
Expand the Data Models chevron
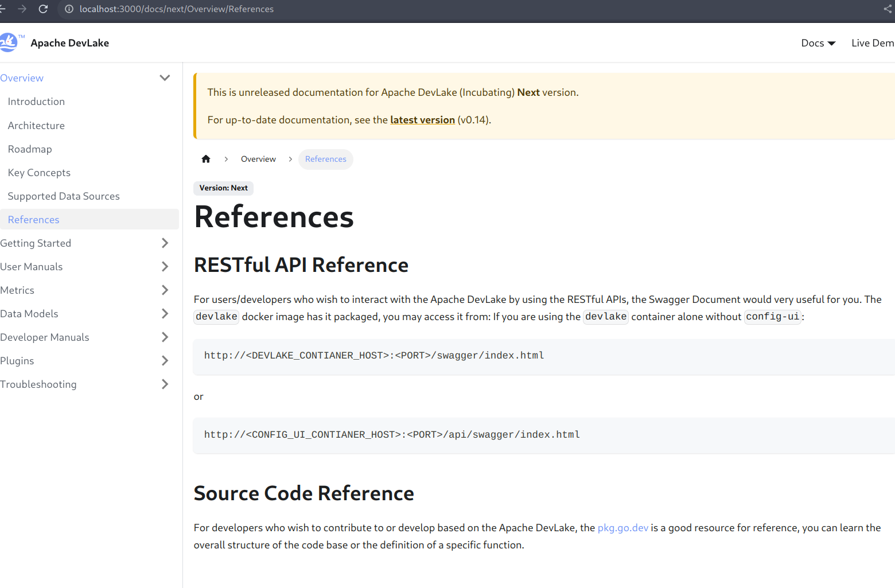click(165, 314)
